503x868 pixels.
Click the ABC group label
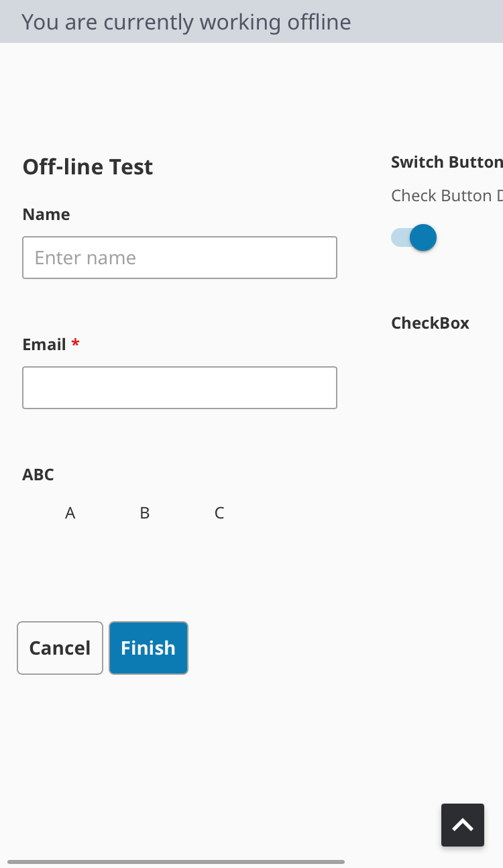[x=38, y=475]
